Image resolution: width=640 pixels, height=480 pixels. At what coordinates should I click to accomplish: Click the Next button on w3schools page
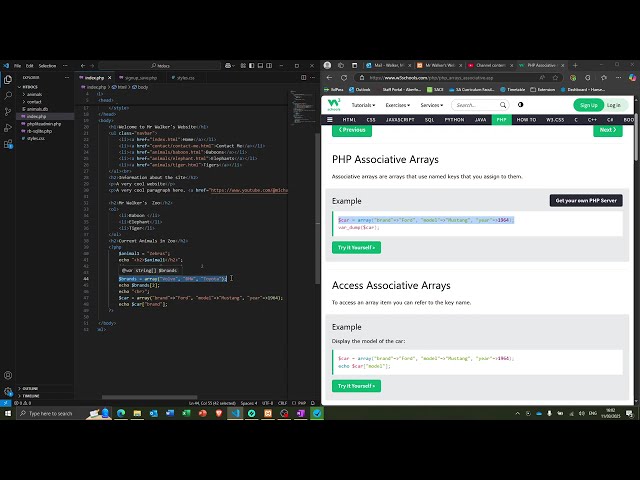coord(608,130)
